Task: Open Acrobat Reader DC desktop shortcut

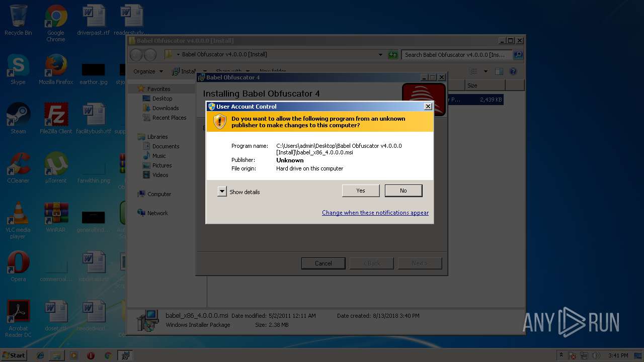Action: [x=18, y=319]
